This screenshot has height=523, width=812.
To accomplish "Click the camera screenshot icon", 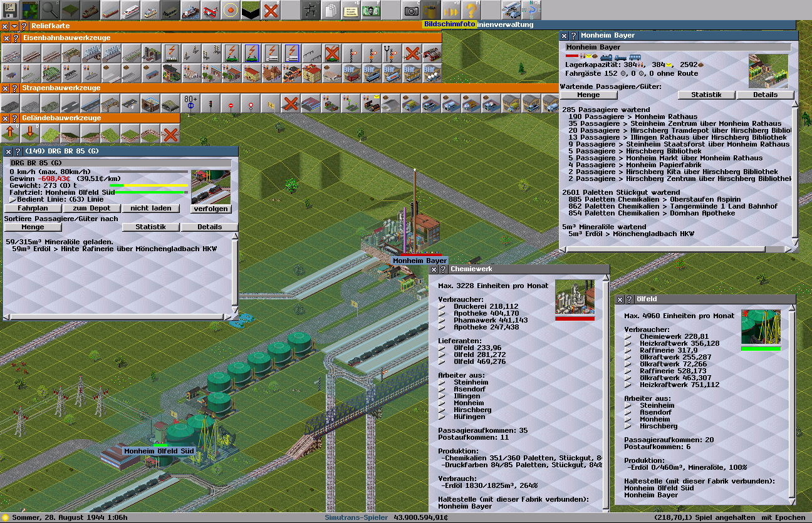I will point(411,10).
